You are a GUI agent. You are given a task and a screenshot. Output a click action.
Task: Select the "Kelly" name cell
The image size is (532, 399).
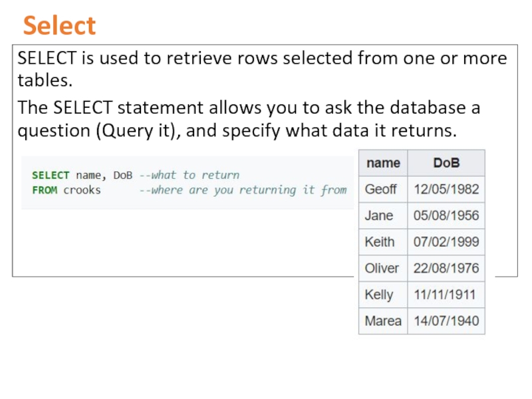pyautogui.click(x=379, y=295)
